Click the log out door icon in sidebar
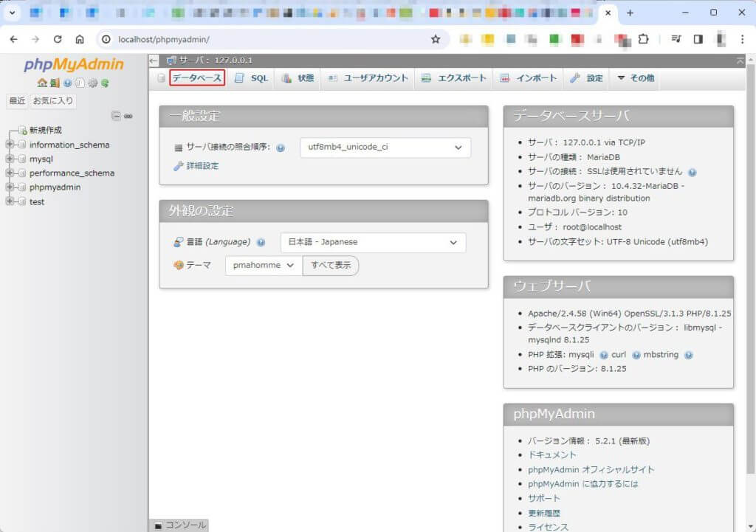 [55, 83]
